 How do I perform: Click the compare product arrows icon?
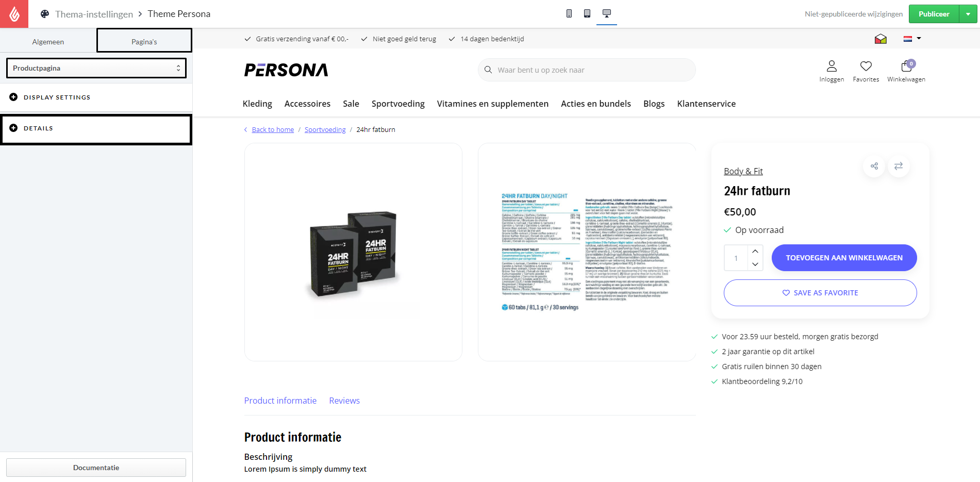(x=899, y=166)
